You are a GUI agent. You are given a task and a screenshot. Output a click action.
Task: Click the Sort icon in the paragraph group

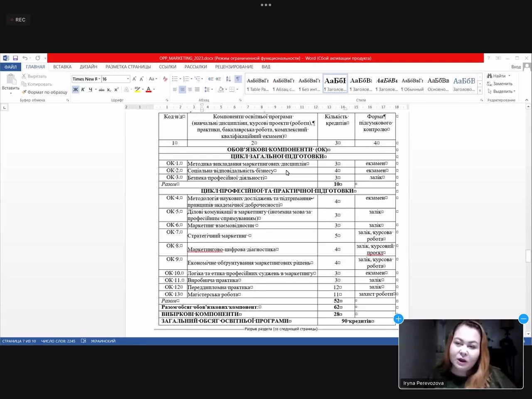(228, 79)
